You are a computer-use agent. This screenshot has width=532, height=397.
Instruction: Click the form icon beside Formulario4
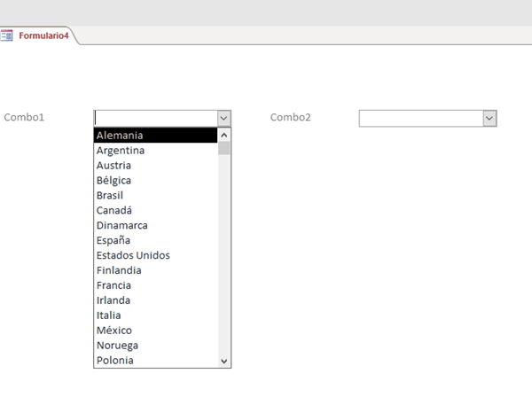(7, 35)
